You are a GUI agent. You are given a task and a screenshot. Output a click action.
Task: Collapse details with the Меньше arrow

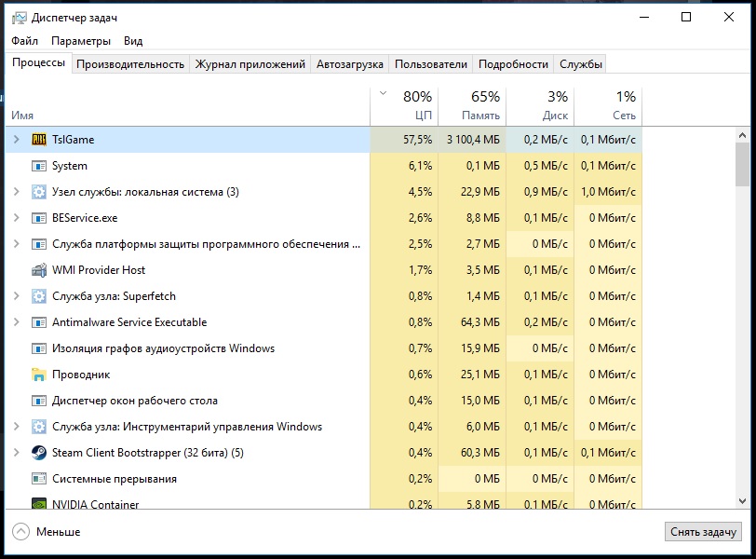click(20, 532)
